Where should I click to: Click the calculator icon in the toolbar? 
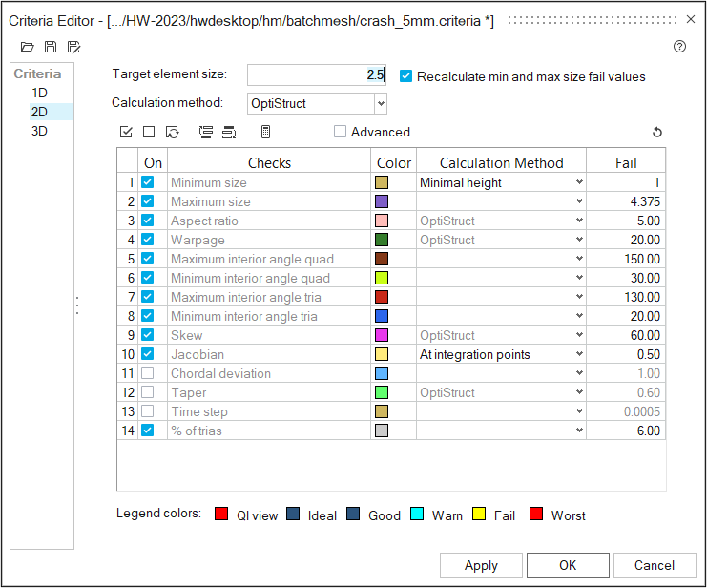pyautogui.click(x=265, y=132)
